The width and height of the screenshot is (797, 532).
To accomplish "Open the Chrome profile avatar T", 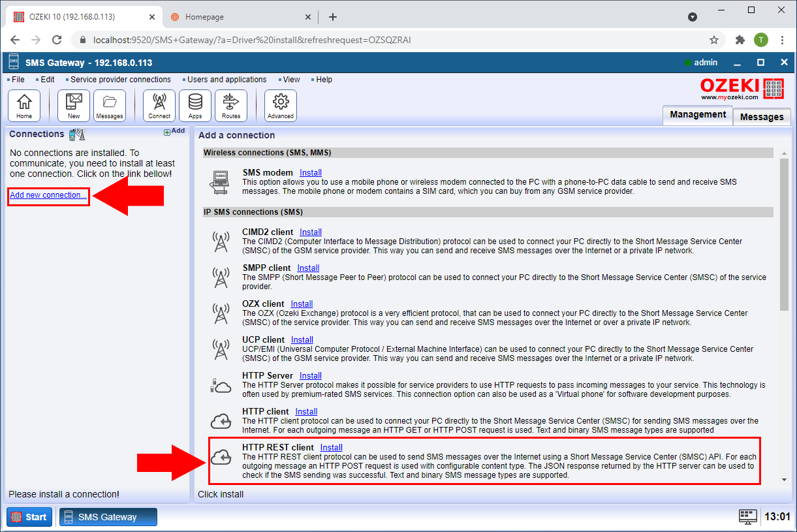I will (760, 40).
